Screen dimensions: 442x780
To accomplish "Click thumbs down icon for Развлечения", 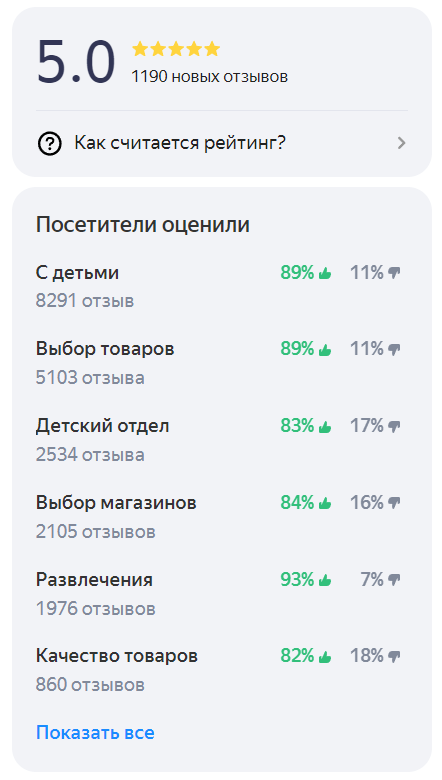I will [394, 581].
